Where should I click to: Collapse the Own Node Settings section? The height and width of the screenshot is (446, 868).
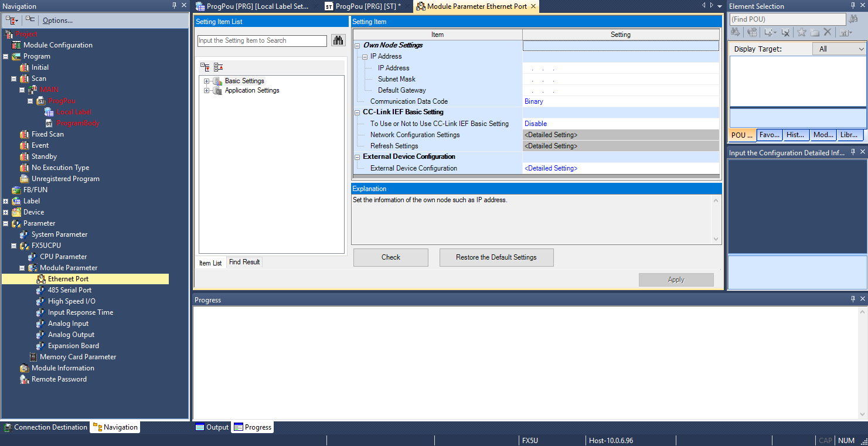358,45
